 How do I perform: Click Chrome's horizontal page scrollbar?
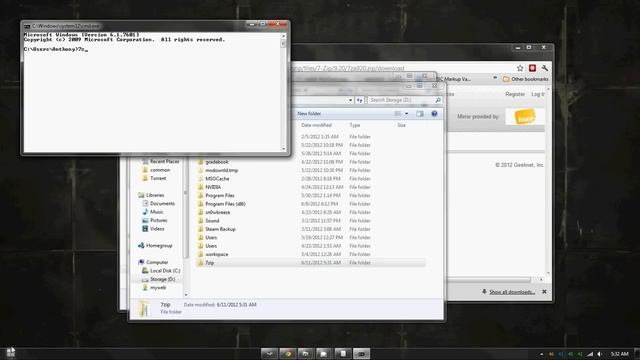(489, 280)
